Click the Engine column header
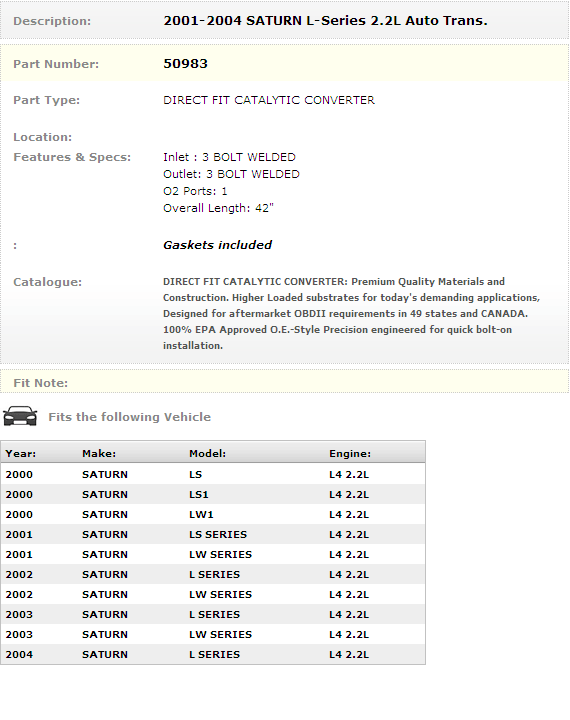 350,454
